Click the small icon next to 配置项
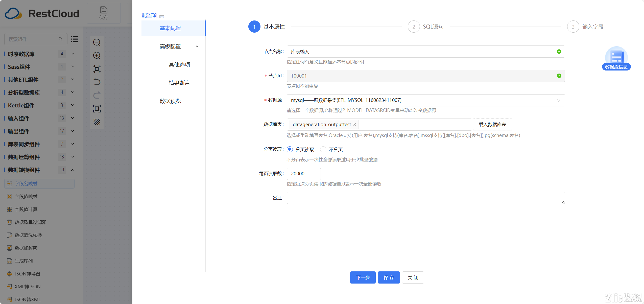Image resolution: width=644 pixels, height=304 pixels. 162,16
